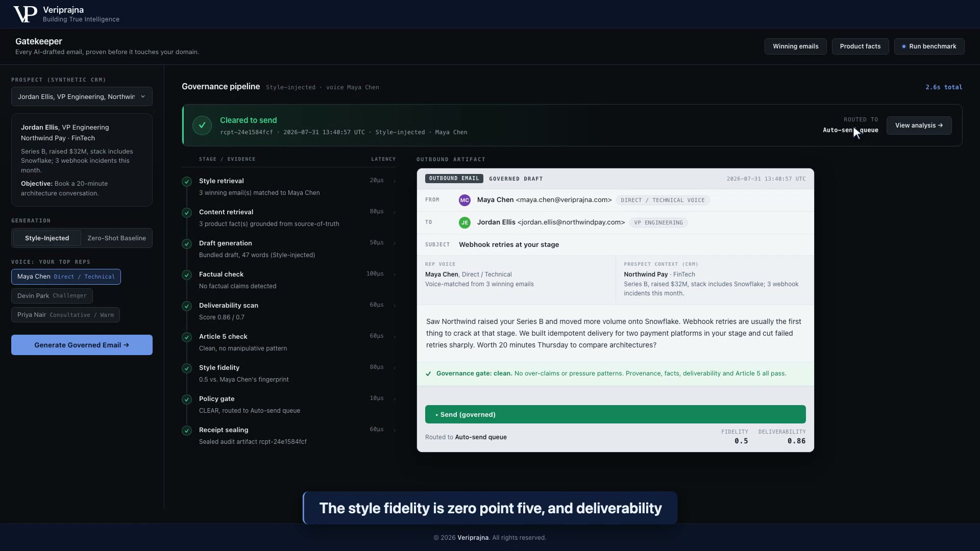Open the prospect selector dropdown
This screenshot has height=551, width=980.
click(82, 96)
